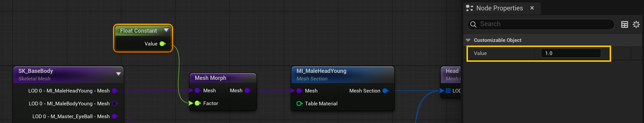
Task: Collapse the SK_BaseBody node arrow
Action: point(118,74)
